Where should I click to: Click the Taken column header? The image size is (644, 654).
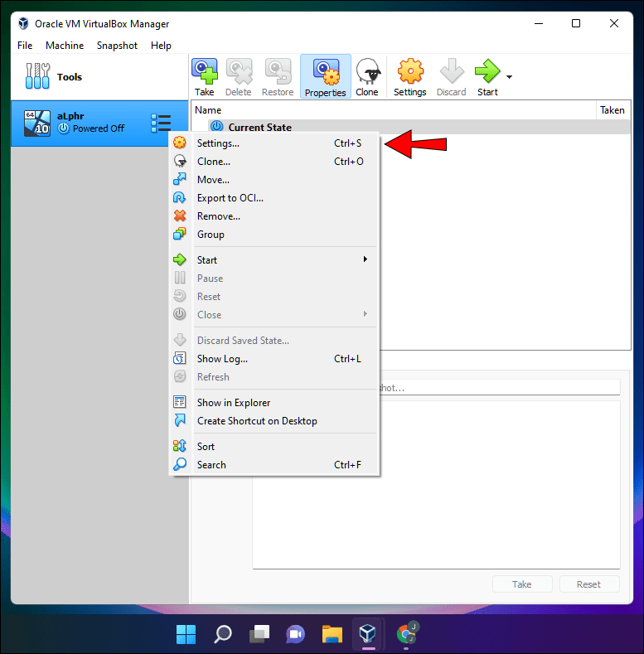click(613, 110)
